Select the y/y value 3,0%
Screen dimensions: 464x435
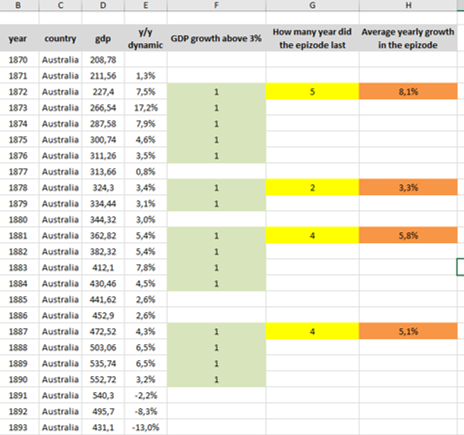(x=146, y=220)
